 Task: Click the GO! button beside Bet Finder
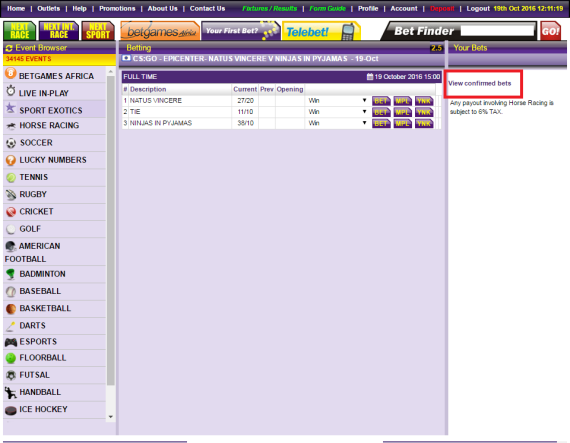(550, 31)
